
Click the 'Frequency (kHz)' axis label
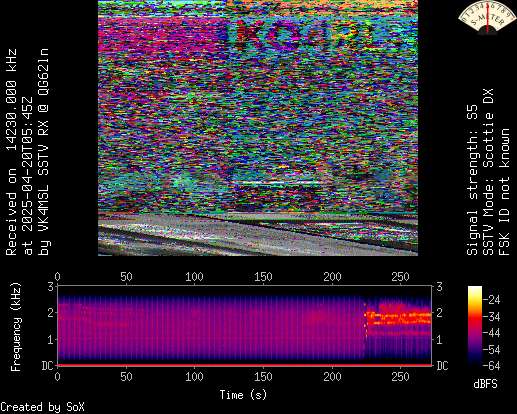coord(15,327)
